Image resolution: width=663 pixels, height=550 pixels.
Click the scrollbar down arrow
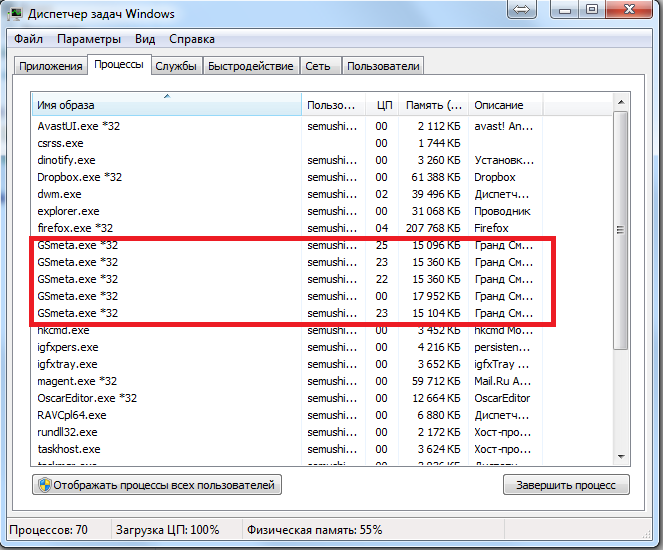(621, 457)
